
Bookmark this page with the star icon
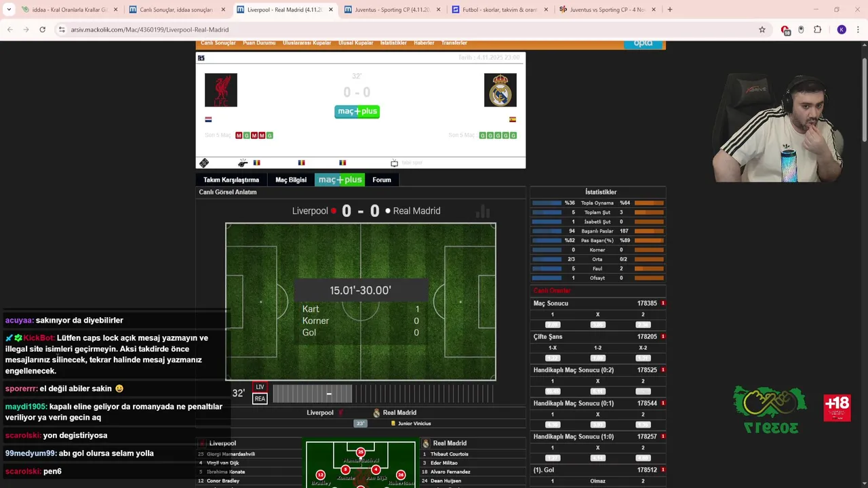(762, 30)
